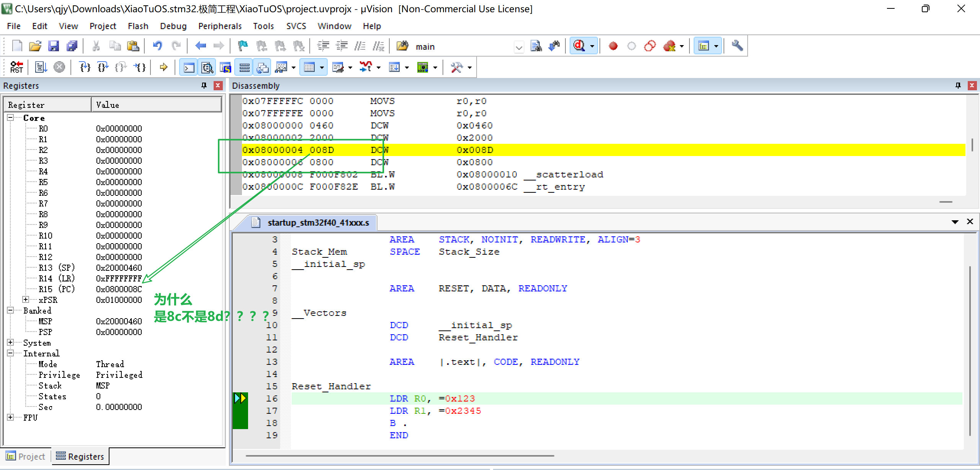Select the R15 (PC) value 0x0800008C
Image resolution: width=980 pixels, height=470 pixels.
click(119, 289)
